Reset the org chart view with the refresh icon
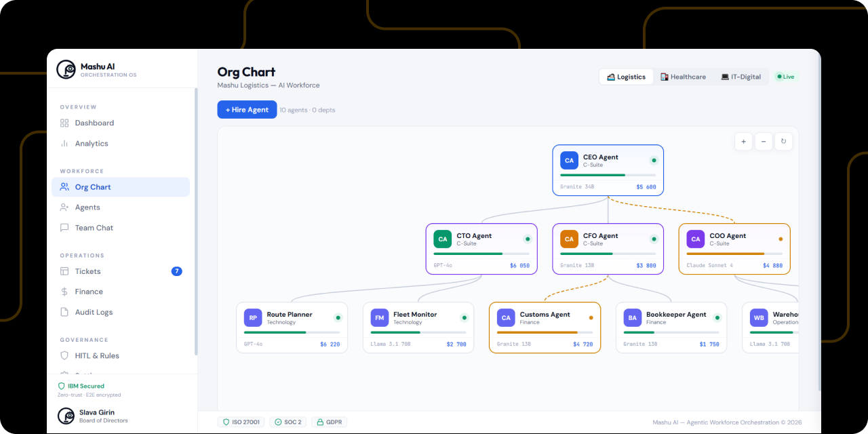868x434 pixels. tap(783, 141)
